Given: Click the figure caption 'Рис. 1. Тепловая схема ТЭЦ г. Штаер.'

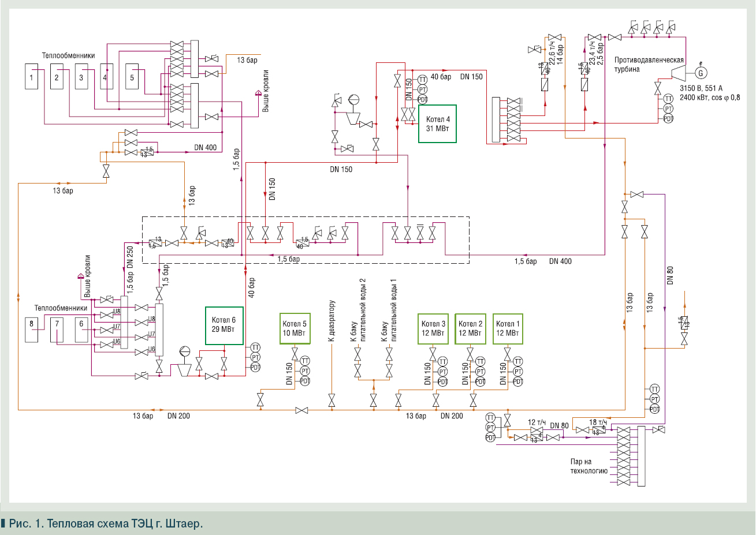Looking at the screenshot, I should click(106, 524).
